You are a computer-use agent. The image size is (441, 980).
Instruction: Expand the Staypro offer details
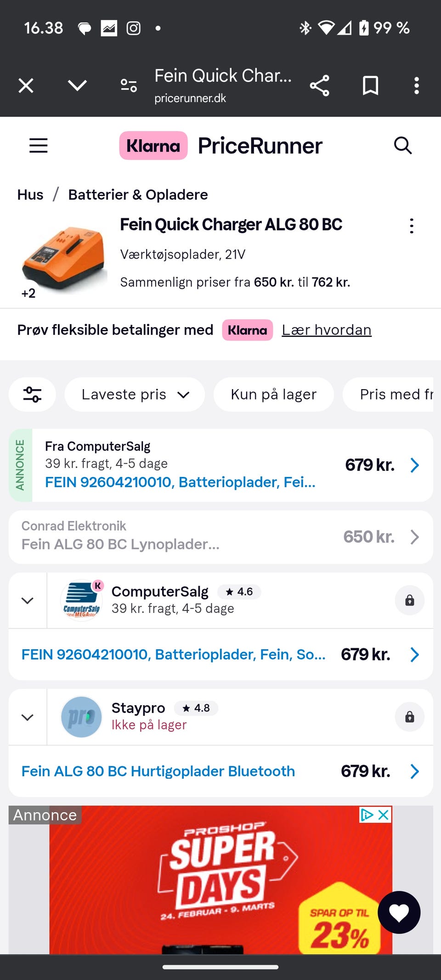(x=28, y=717)
